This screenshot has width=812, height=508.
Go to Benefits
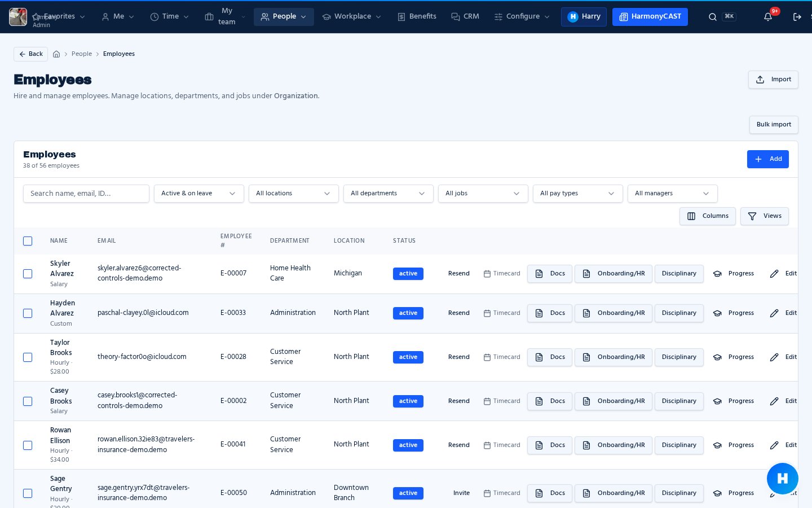pos(417,17)
